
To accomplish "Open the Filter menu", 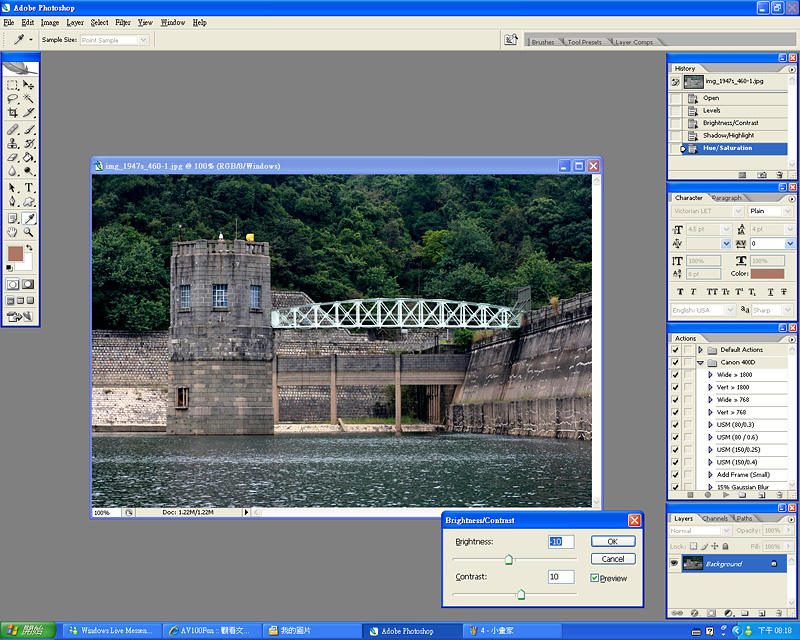I will (122, 22).
